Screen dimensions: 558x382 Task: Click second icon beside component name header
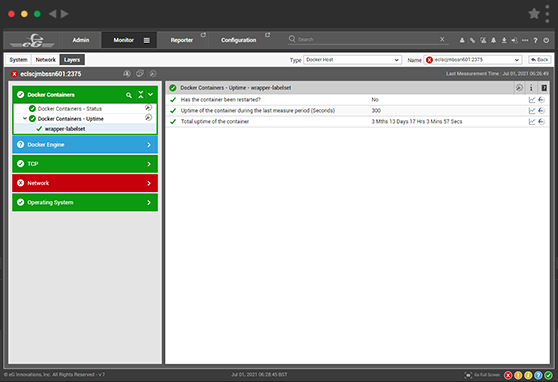[140, 74]
